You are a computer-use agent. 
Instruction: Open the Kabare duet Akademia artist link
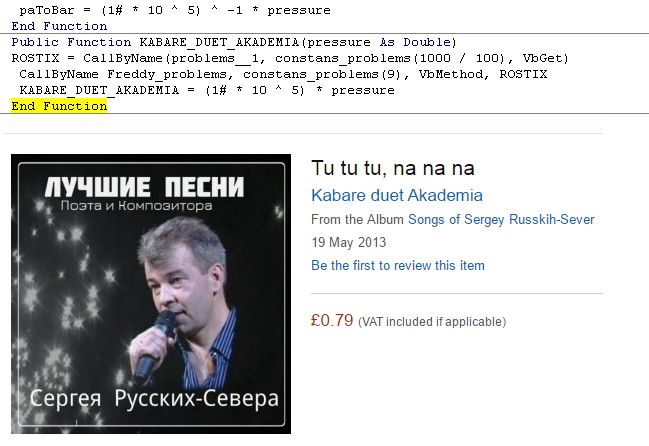(397, 195)
